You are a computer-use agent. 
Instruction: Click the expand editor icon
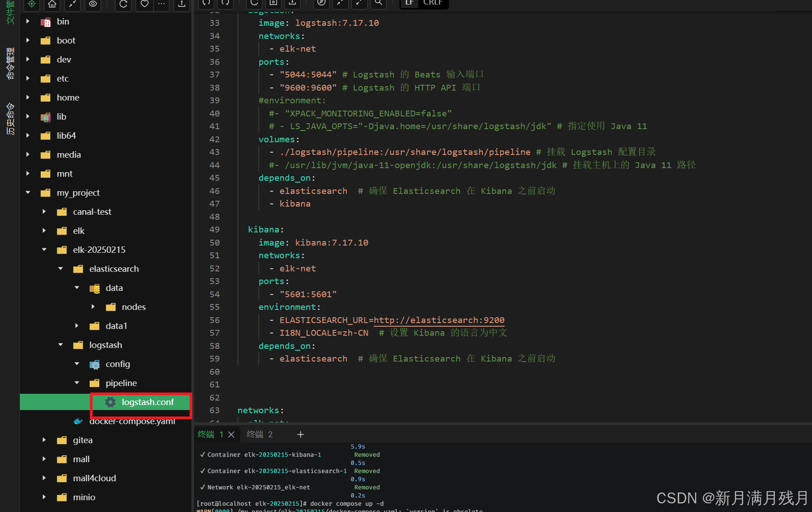pyautogui.click(x=359, y=3)
